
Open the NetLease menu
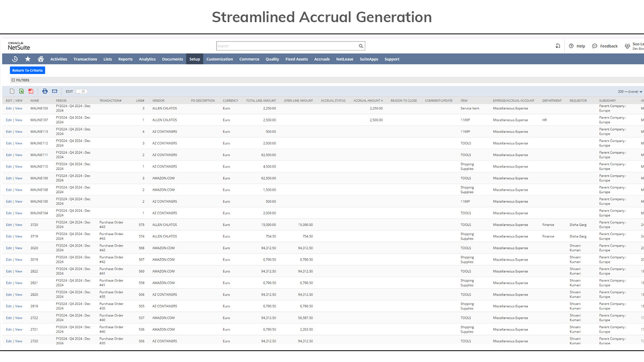click(345, 59)
